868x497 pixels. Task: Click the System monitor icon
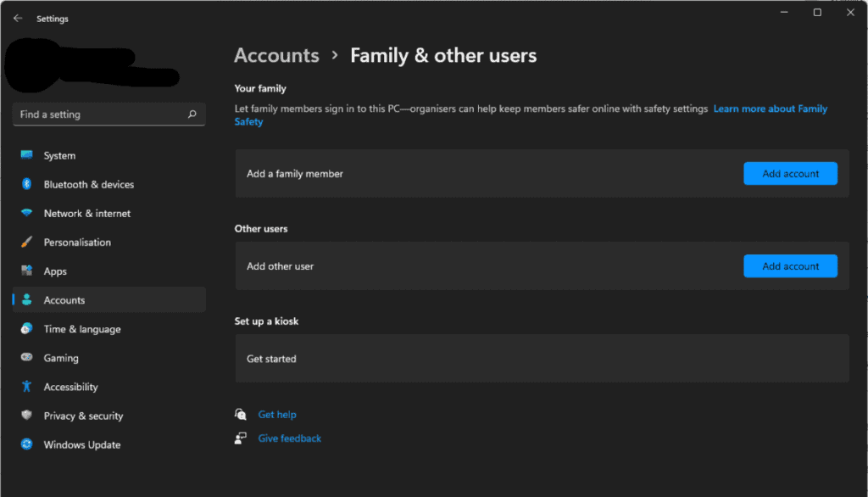(x=26, y=155)
